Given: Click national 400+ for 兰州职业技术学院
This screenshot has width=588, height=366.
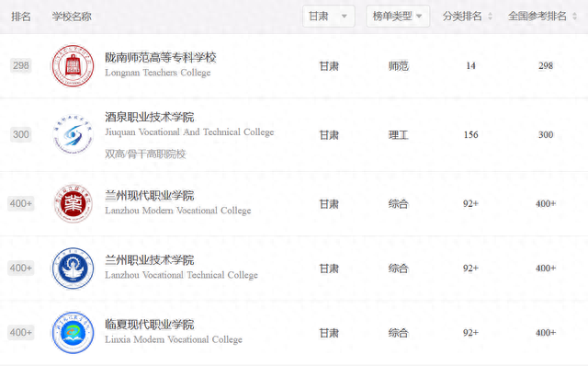Looking at the screenshot, I should (x=546, y=269).
